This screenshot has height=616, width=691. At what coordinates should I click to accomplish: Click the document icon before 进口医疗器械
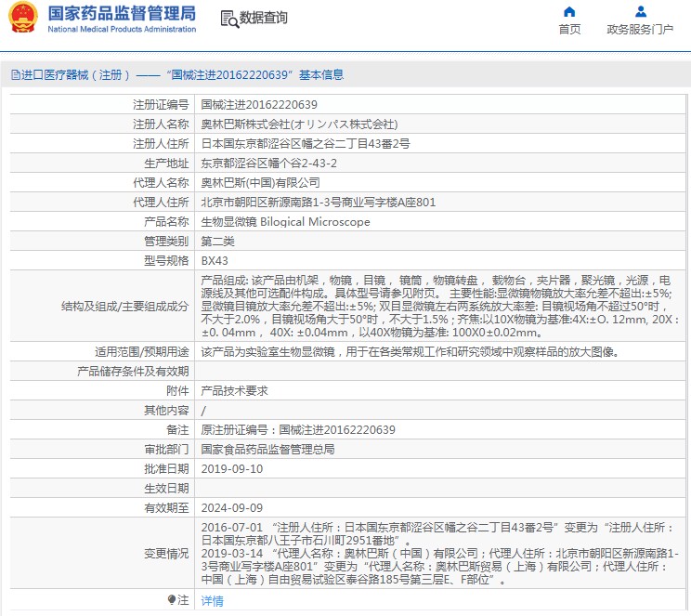16,75
